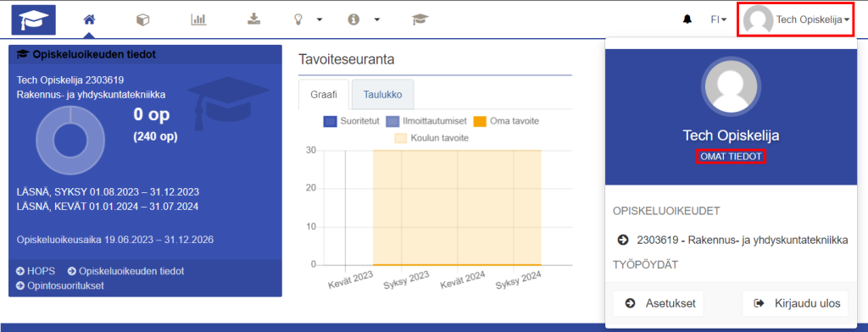
Task: Expand the lightbulb dropdown arrow
Action: click(320, 20)
